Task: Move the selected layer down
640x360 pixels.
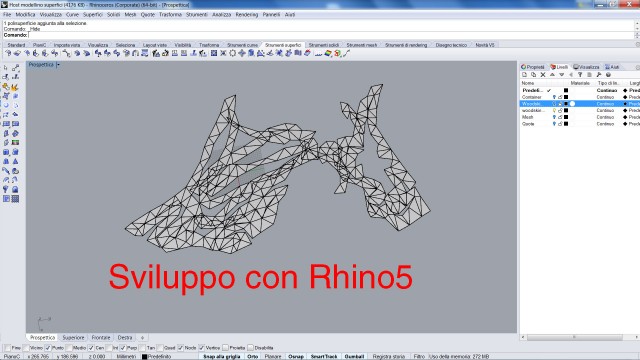Action: [562, 75]
